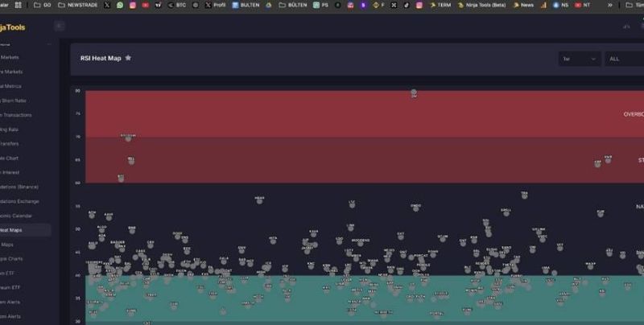The image size is (644, 325).
Task: Open the X bookmark beside NEWSTRADE
Action: [107, 5]
